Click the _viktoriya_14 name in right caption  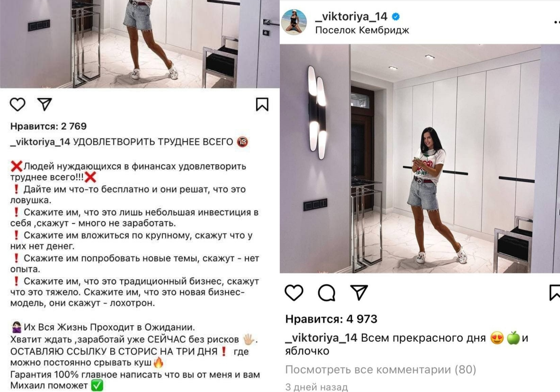click(x=321, y=338)
